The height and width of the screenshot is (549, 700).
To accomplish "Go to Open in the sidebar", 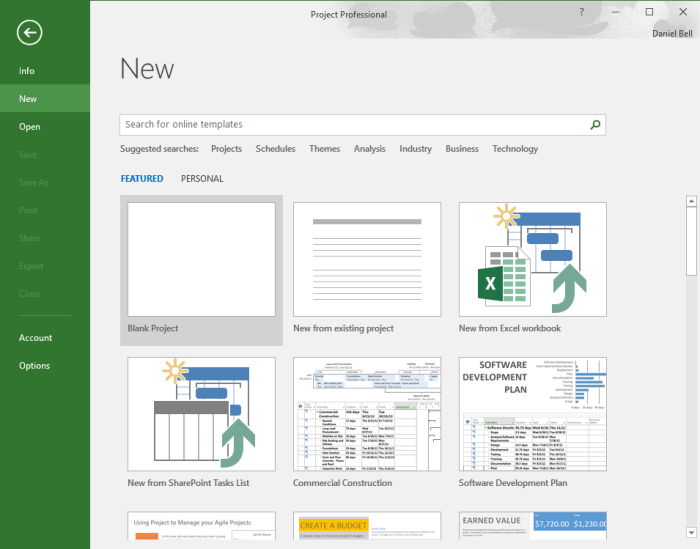I will click(45, 126).
